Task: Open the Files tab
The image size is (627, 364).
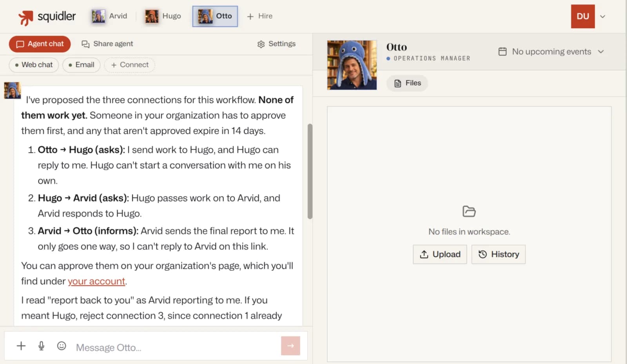Action: click(408, 83)
